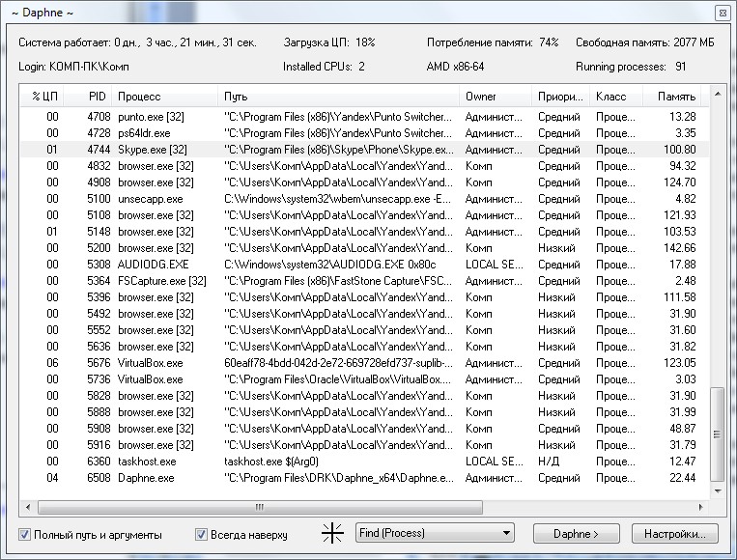Image resolution: width=737 pixels, height=560 pixels.
Task: Click the vertical scrollbar thumb
Action: pos(718,434)
